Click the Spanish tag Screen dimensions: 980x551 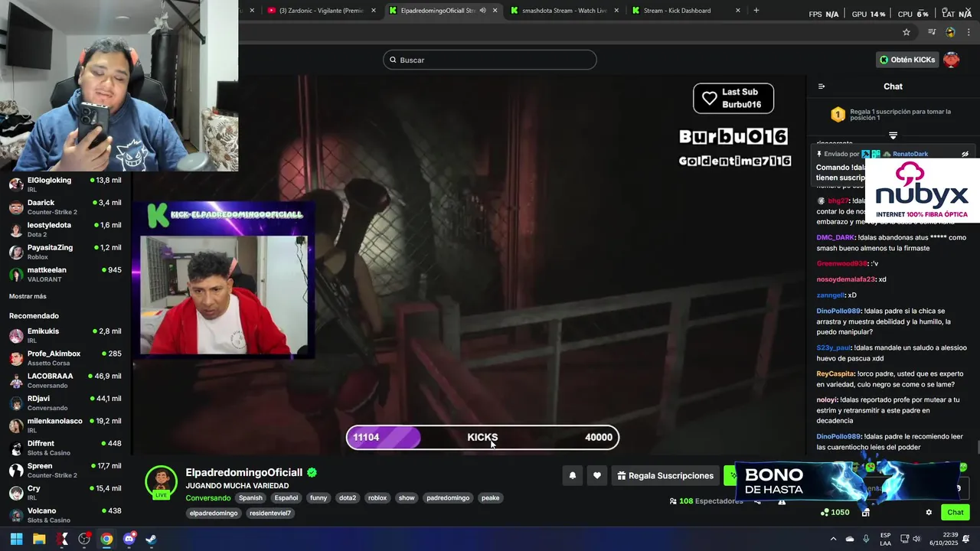pyautogui.click(x=250, y=498)
